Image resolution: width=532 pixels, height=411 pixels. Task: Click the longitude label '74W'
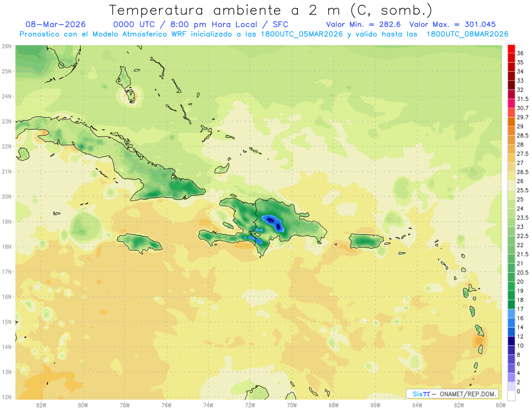(x=208, y=405)
